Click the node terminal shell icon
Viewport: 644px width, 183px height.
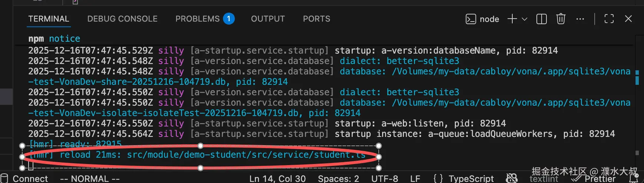pyautogui.click(x=470, y=19)
